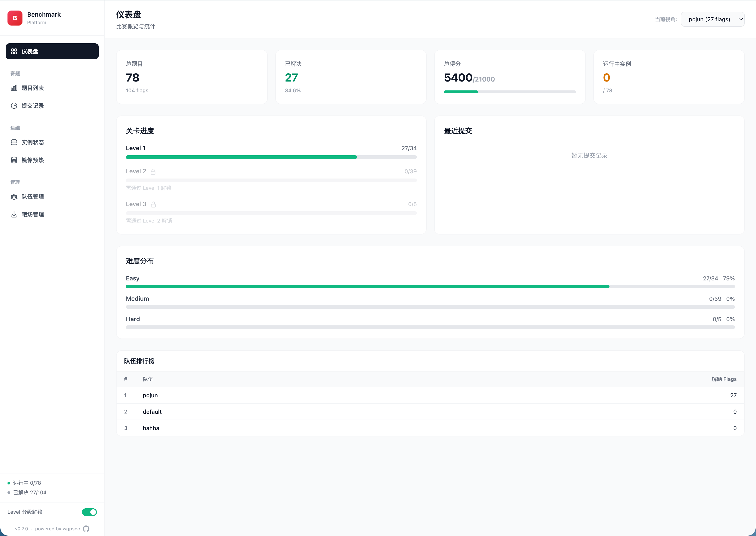This screenshot has width=756, height=536.
Task: Click the dashboard grid icon in sidebar
Action: pos(14,52)
